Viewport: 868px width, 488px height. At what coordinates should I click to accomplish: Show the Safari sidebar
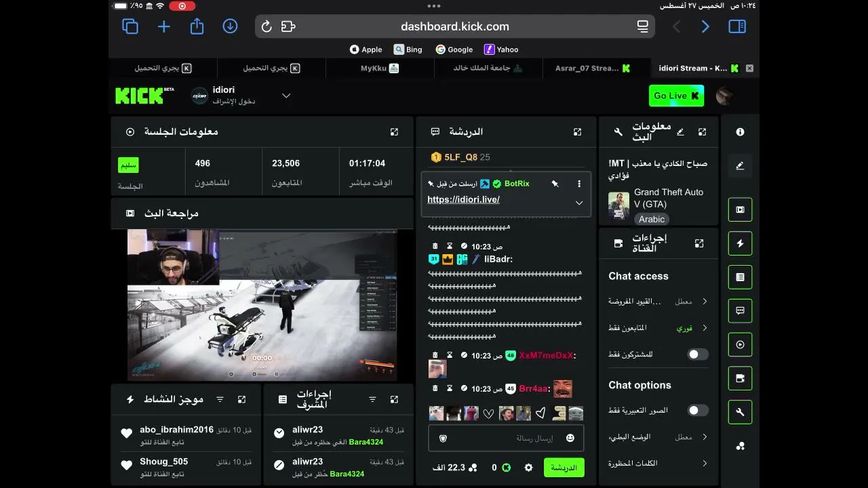click(737, 26)
